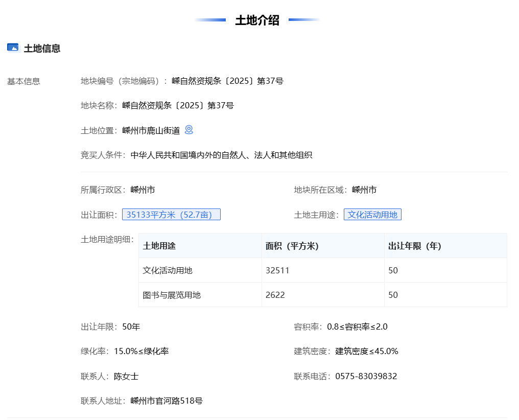Click the area value 32511

point(277,270)
